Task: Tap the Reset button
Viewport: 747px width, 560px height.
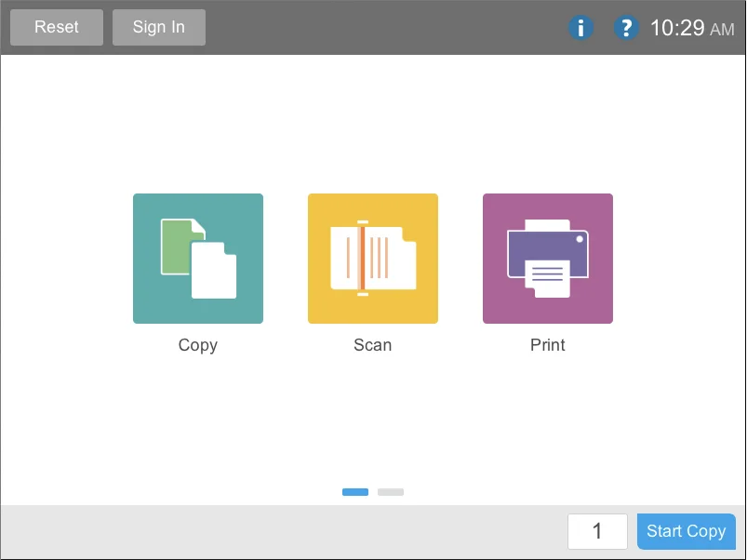Action: point(57,27)
